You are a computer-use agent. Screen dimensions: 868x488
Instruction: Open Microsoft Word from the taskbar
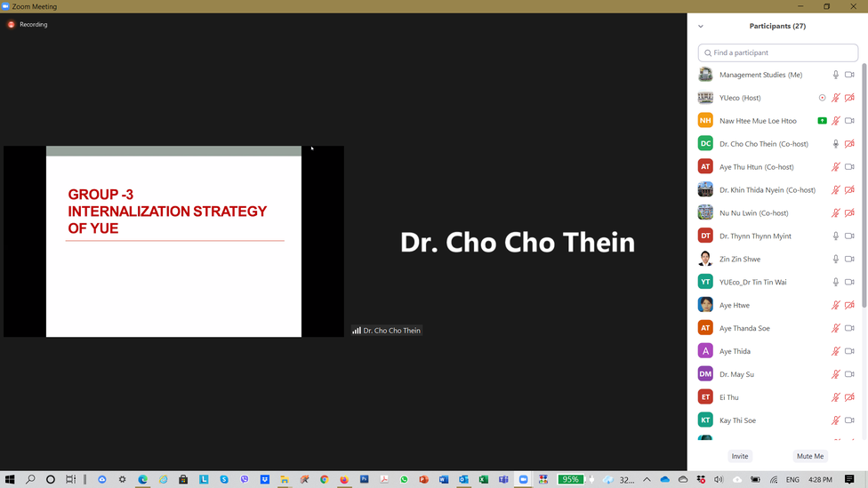click(444, 480)
